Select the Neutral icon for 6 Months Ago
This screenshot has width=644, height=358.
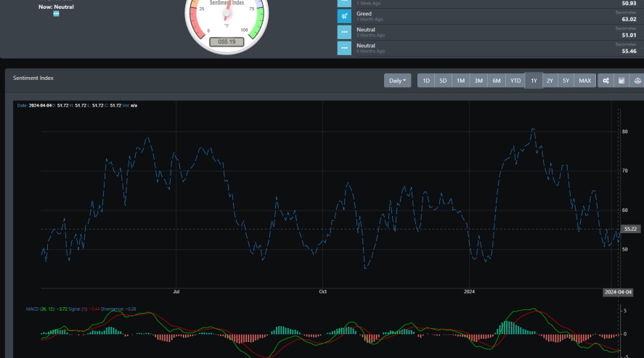[x=344, y=48]
